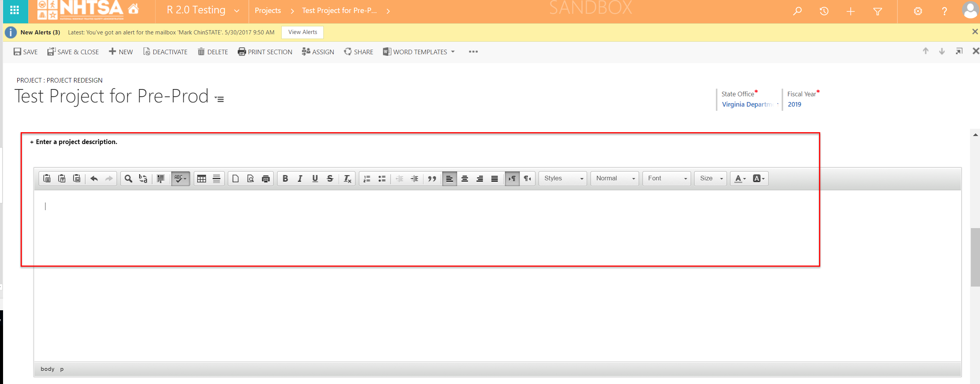Click inside the description text area

497,275
